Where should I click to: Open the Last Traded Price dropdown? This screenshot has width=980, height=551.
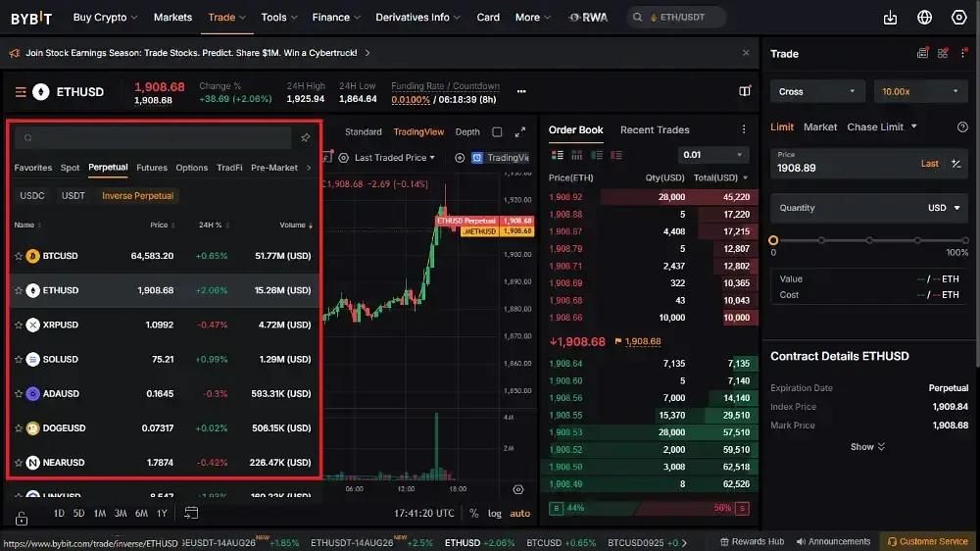pyautogui.click(x=394, y=158)
